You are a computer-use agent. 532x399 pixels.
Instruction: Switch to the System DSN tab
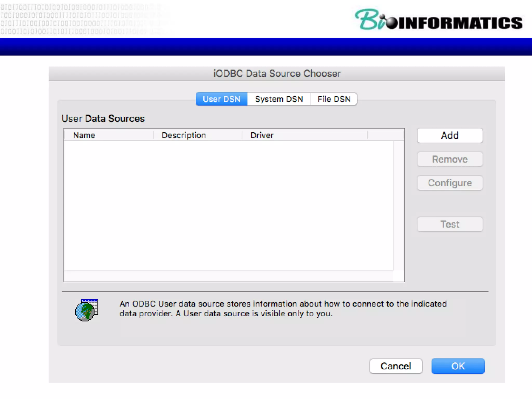click(x=279, y=99)
